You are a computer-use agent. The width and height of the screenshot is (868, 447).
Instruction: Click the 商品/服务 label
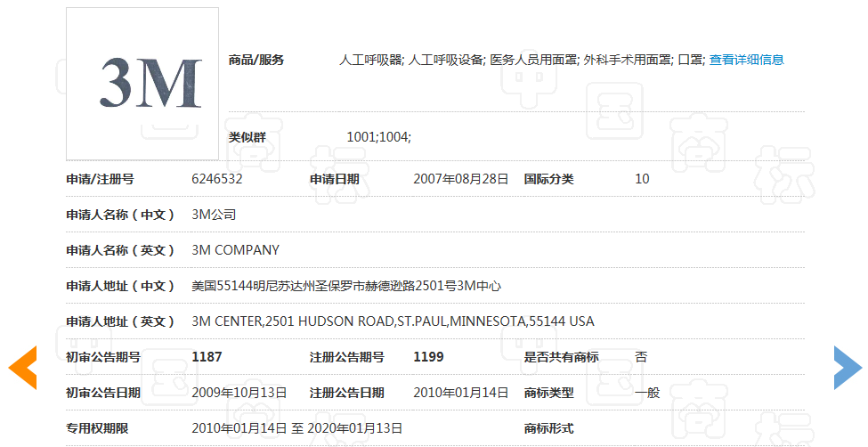tap(256, 60)
